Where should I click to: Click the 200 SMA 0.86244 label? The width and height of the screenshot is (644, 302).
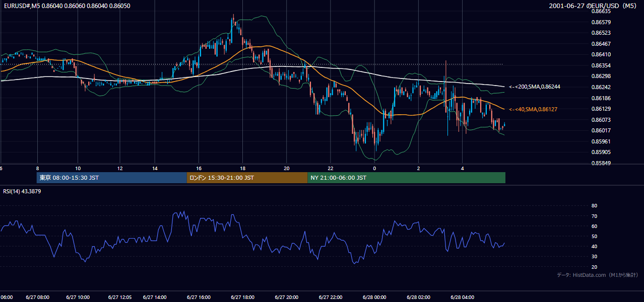[535, 87]
